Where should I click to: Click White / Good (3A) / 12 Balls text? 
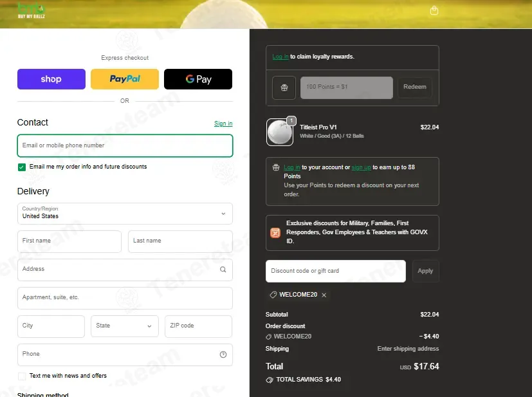(332, 136)
